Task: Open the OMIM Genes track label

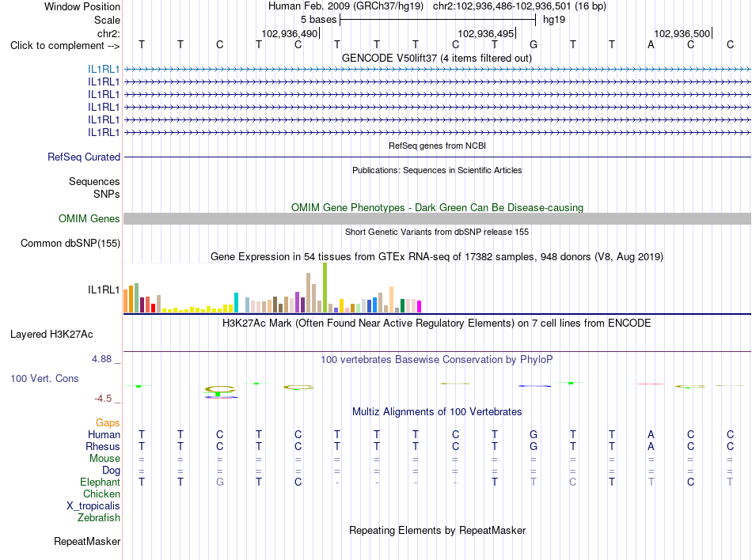Action: [89, 218]
